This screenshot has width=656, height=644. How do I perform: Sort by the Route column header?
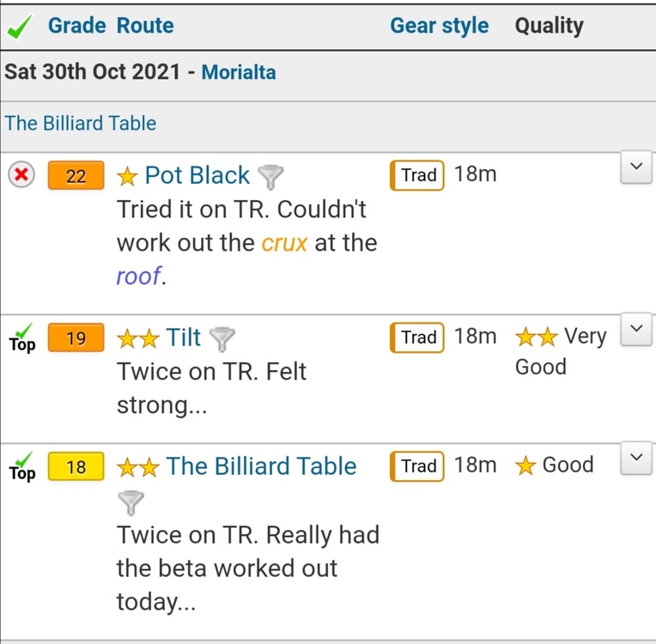click(145, 26)
